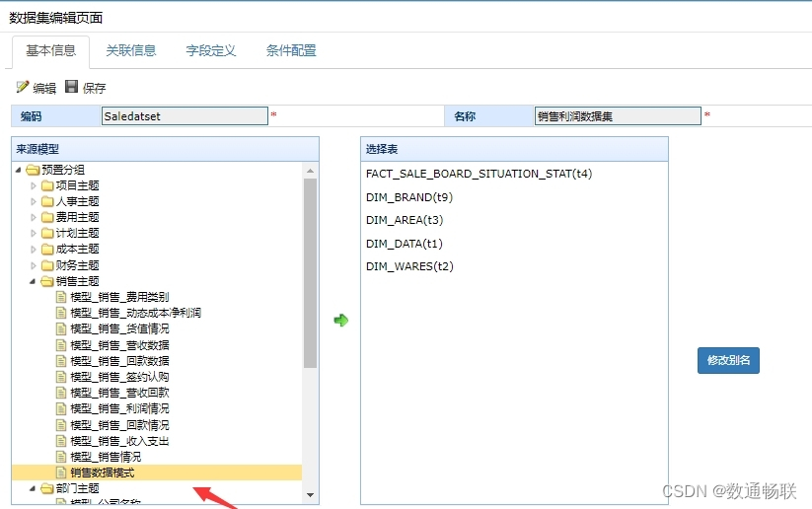Expand the 人事主题 node

coord(34,201)
